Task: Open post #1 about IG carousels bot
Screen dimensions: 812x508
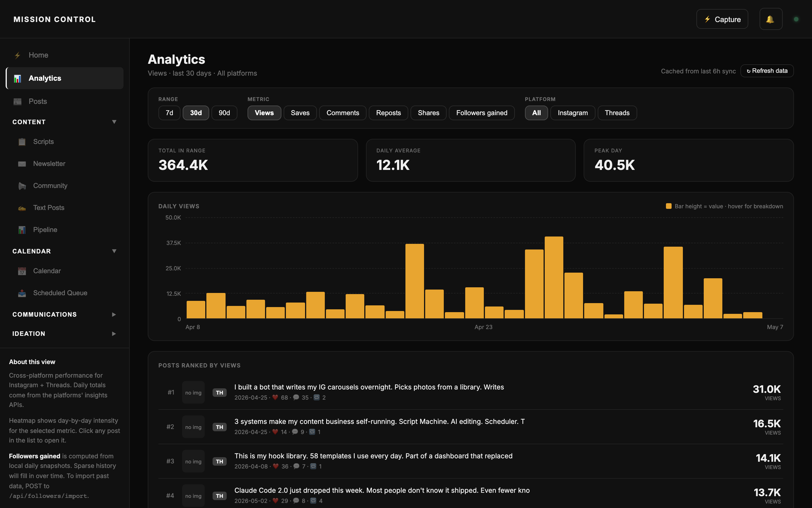Action: coord(471,392)
